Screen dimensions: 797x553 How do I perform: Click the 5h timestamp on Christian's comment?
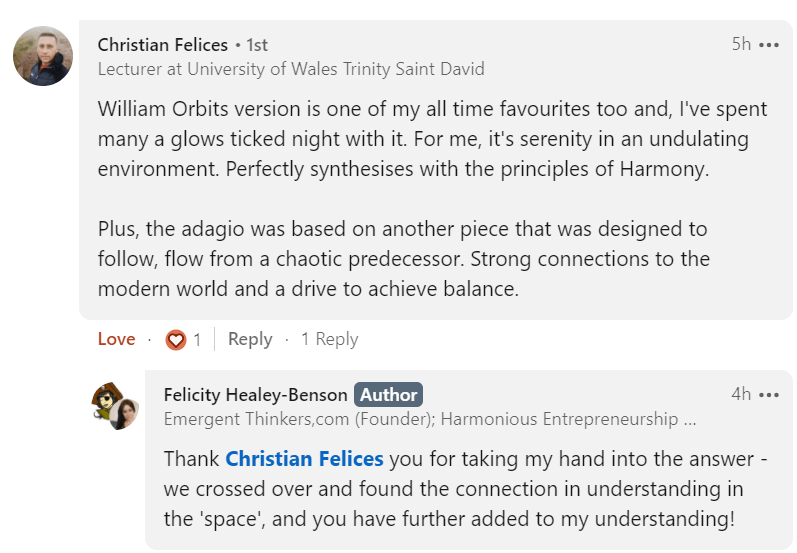(741, 45)
